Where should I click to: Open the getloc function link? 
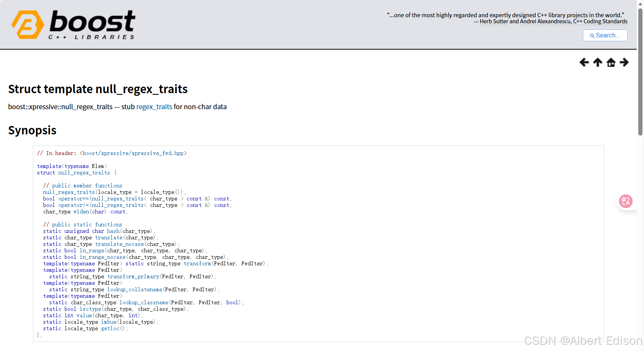click(x=110, y=328)
